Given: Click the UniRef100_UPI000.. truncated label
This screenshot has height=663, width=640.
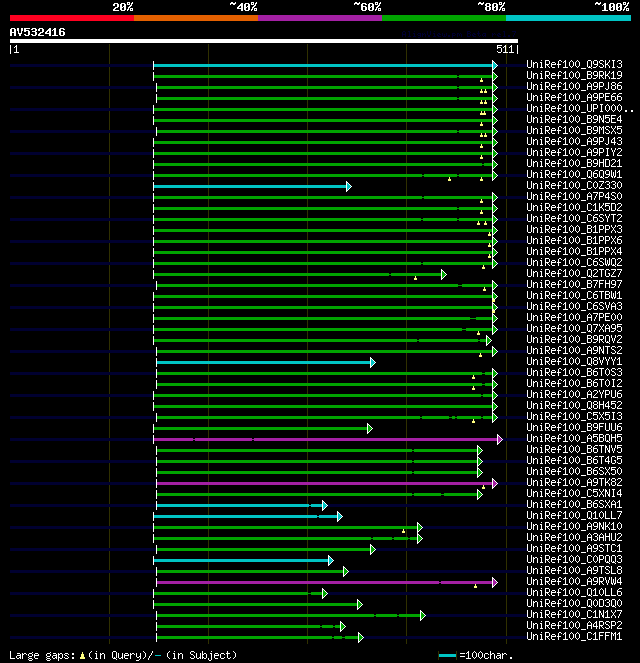Looking at the screenshot, I should [580, 108].
